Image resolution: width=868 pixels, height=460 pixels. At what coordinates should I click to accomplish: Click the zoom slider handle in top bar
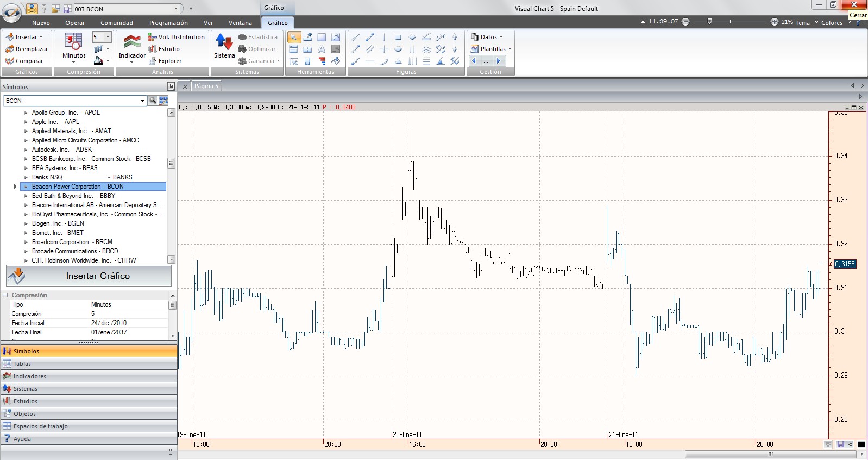pos(709,22)
